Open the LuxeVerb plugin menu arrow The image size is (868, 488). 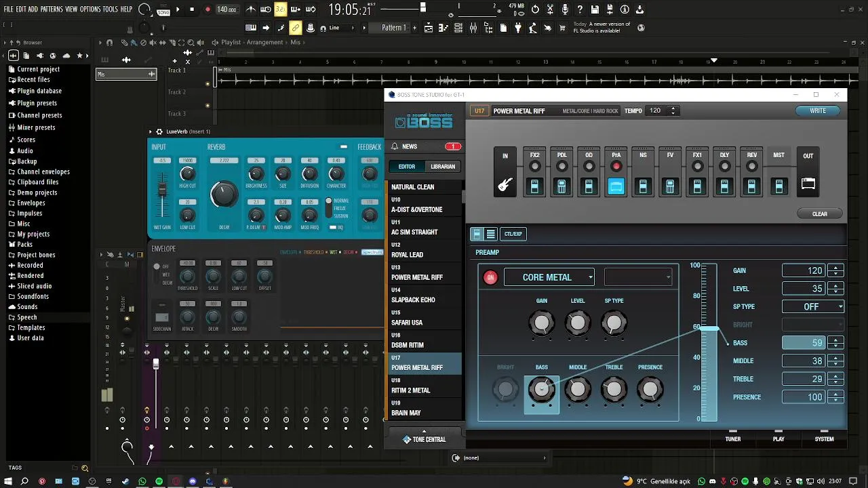click(151, 131)
